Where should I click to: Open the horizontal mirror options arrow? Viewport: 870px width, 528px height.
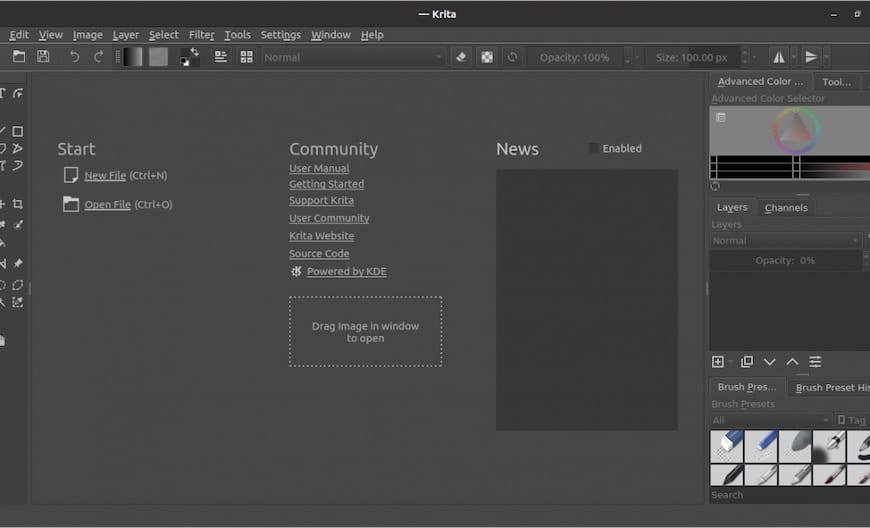click(x=793, y=57)
